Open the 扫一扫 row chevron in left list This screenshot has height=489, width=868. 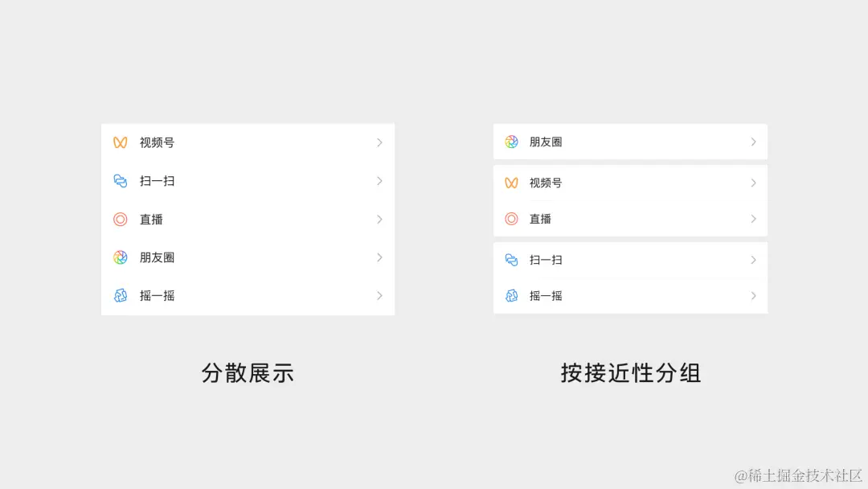379,181
